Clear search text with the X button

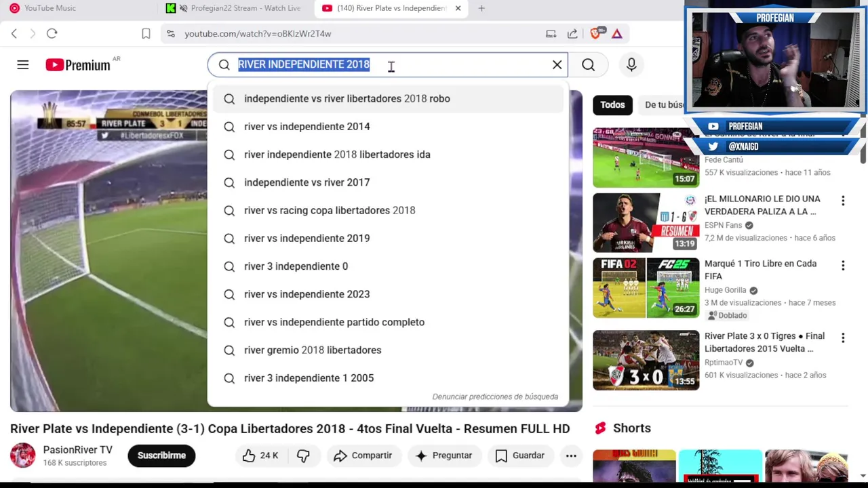[557, 65]
